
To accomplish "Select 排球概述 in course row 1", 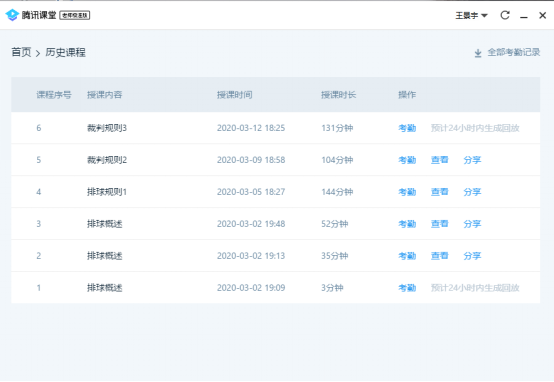I will pos(105,288).
